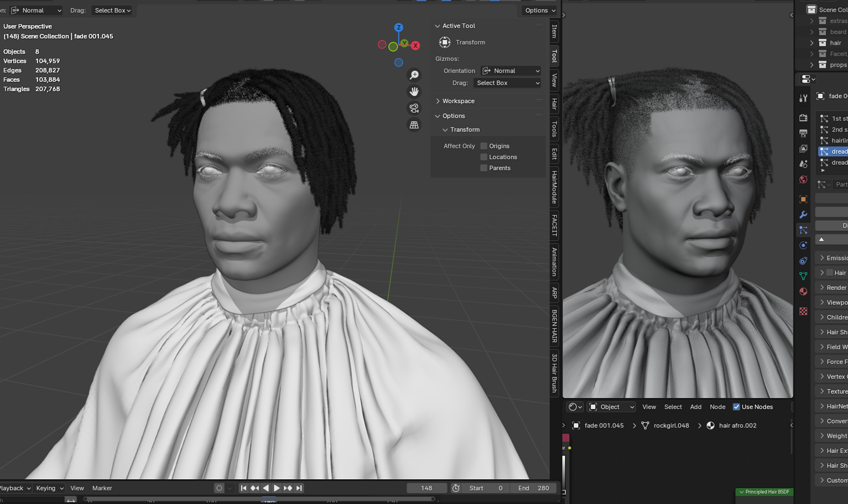Enable the Locations checkbox
The image size is (848, 504).
(483, 157)
